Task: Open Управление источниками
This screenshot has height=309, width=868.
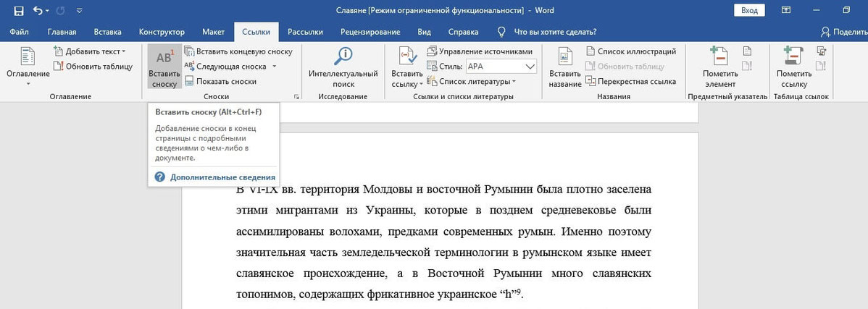Action: point(480,51)
